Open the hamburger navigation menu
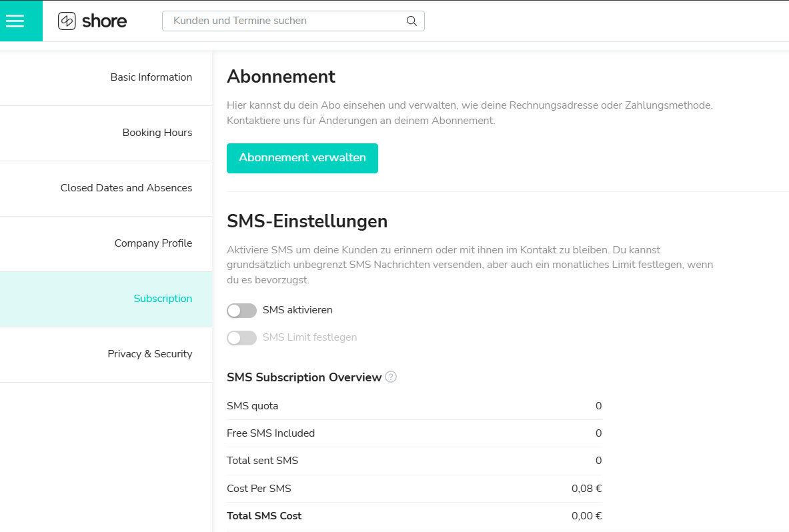Viewport: 789px width, 532px height. tap(15, 21)
